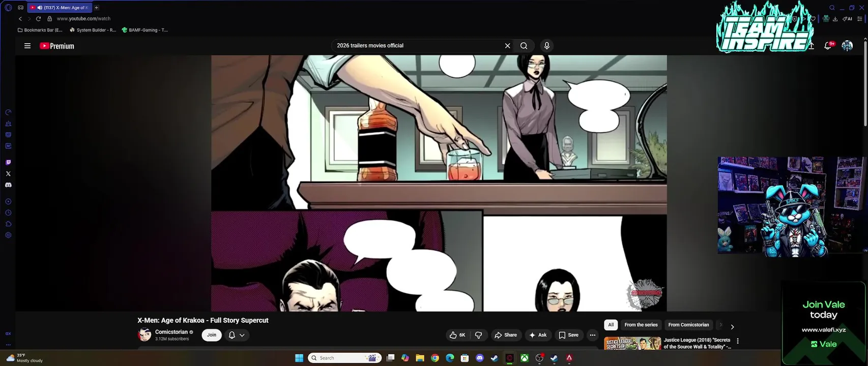Open weather widget showing 35°F
The width and height of the screenshot is (868, 366).
24,358
